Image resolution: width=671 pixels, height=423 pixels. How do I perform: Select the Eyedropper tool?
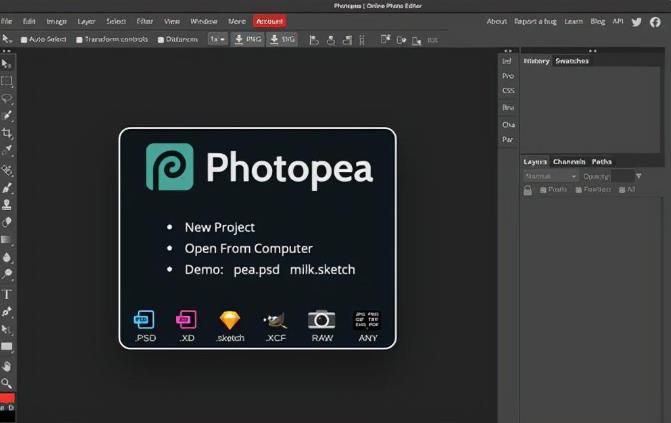(6, 150)
